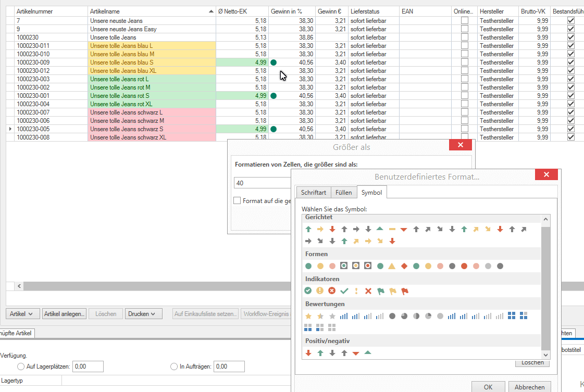Image resolution: width=584 pixels, height=392 pixels.
Task: Confirm custom format with OK
Action: [x=488, y=387]
